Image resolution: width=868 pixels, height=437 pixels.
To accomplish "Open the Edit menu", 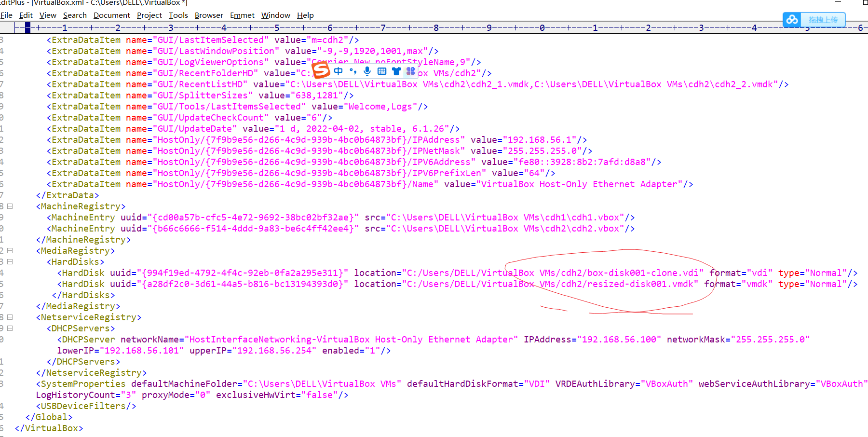I will point(26,15).
